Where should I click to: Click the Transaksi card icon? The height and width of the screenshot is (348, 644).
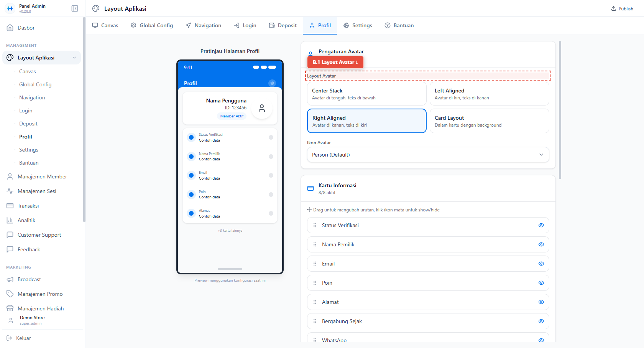click(x=10, y=206)
